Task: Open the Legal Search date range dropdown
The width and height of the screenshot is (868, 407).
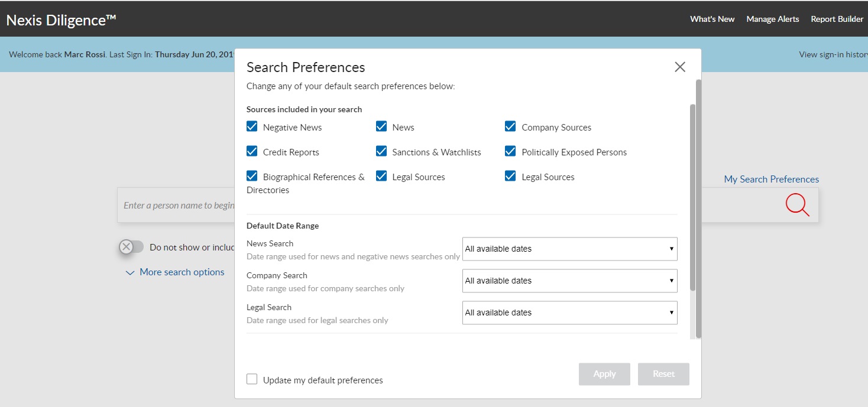Action: (x=569, y=312)
